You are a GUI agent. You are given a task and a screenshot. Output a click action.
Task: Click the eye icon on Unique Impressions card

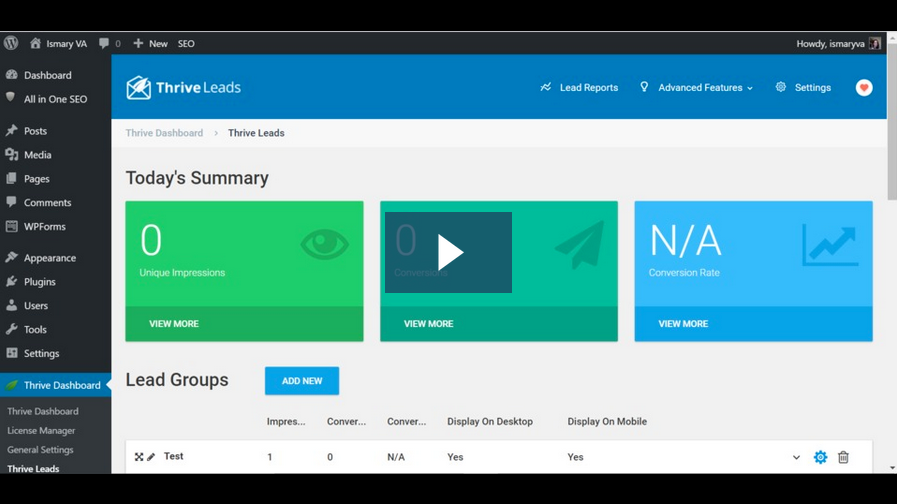coord(324,244)
